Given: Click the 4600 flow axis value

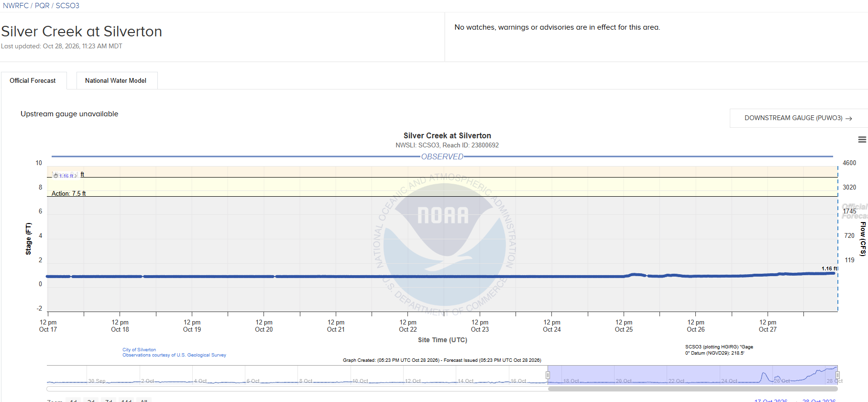Looking at the screenshot, I should 849,163.
